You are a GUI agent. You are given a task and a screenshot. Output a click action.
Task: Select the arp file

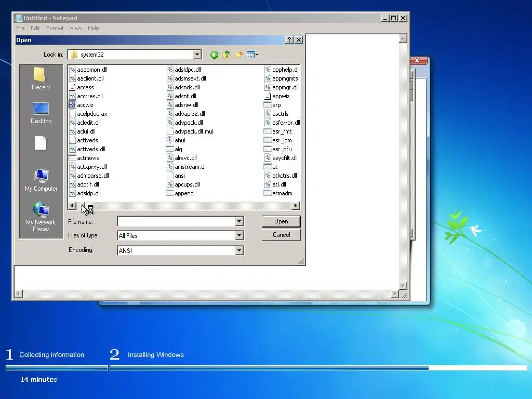(272, 105)
